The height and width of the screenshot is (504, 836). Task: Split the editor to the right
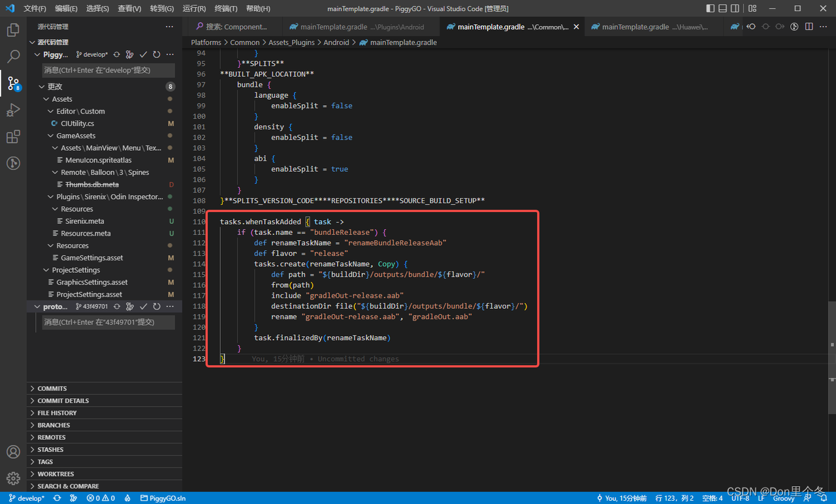(809, 27)
